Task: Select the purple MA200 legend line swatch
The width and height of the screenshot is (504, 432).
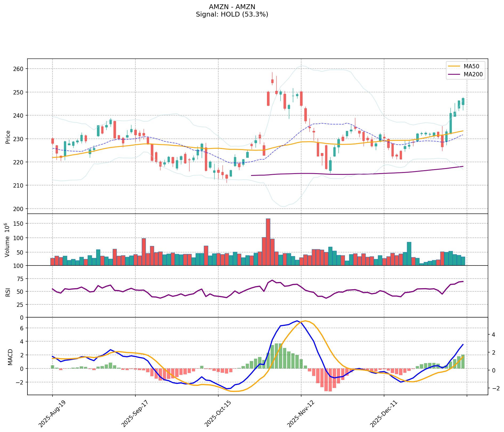Action: point(454,75)
